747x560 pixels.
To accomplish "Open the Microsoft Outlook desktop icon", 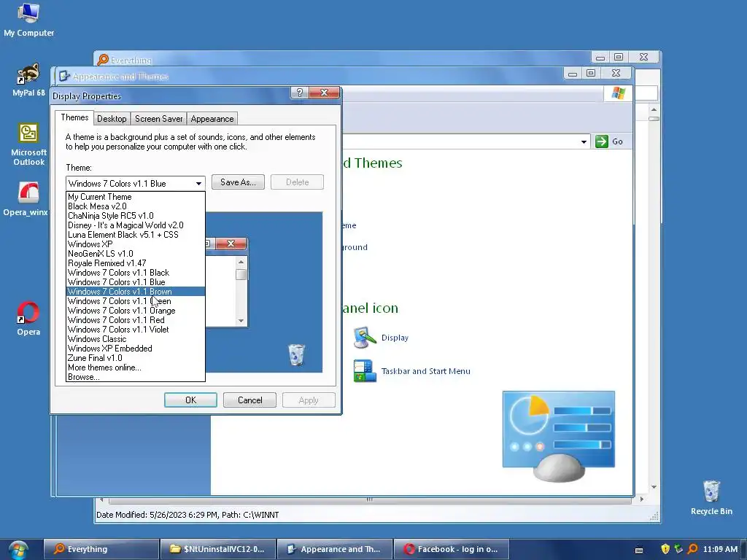I will pyautogui.click(x=28, y=144).
